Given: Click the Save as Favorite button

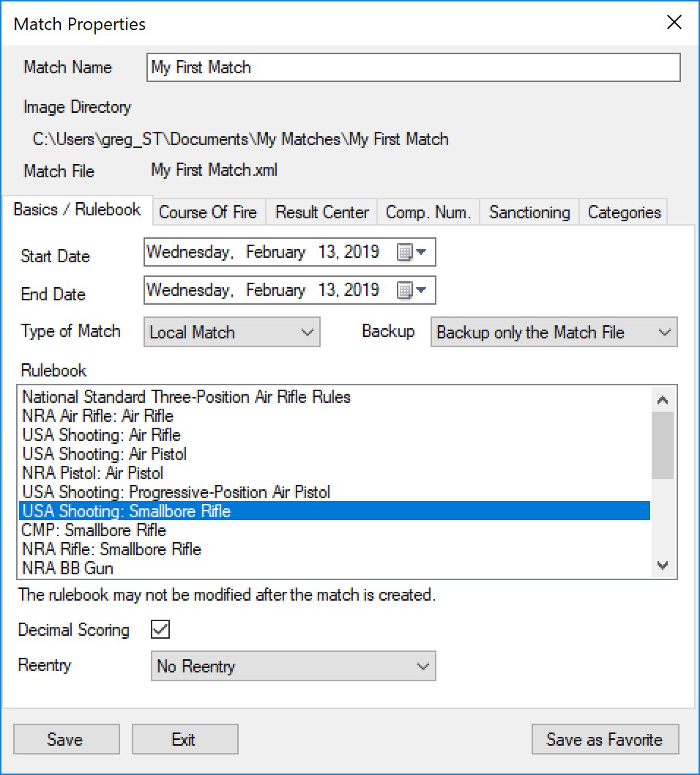Looking at the screenshot, I should pos(605,740).
